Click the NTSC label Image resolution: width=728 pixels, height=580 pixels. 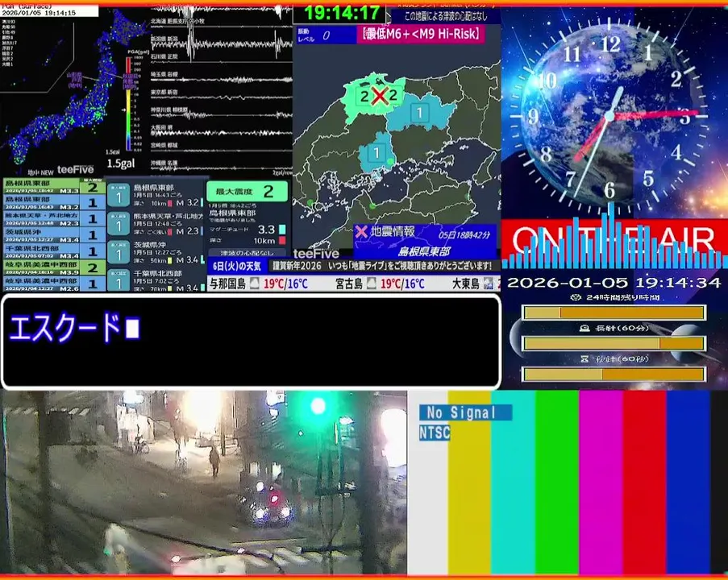435,433
